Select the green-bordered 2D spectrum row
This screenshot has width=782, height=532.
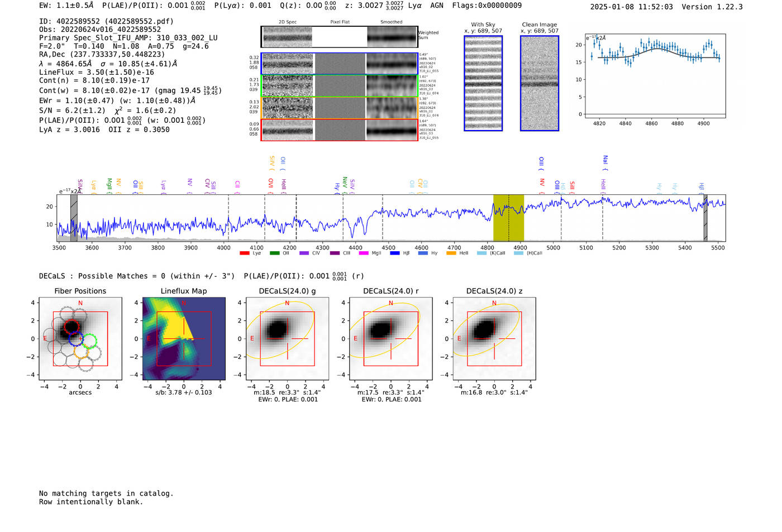point(340,86)
